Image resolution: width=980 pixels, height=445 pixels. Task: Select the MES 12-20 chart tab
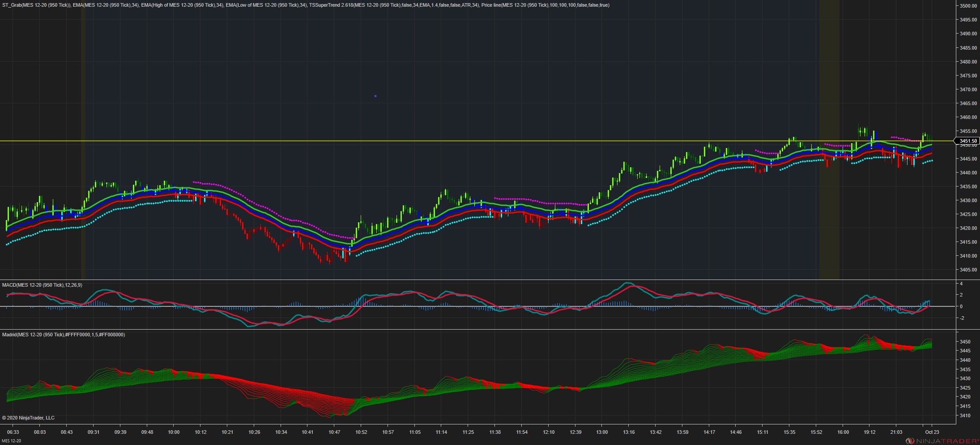click(11, 441)
